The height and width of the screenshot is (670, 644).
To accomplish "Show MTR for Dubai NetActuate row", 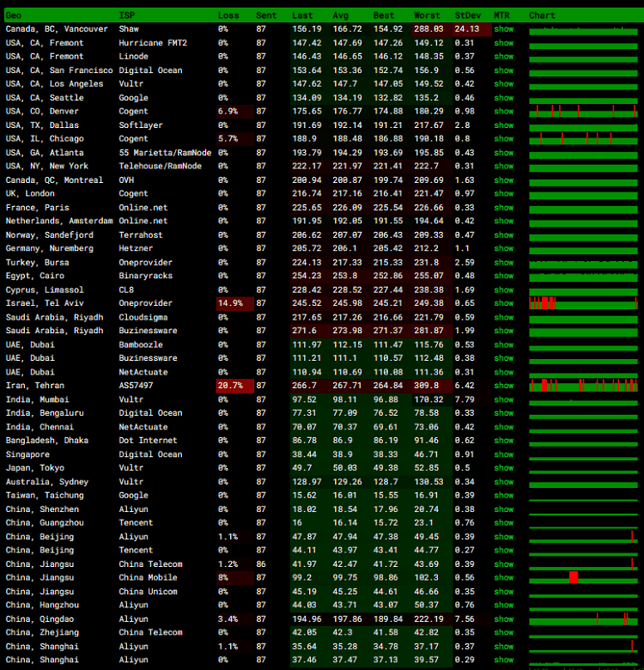I will tap(504, 372).
